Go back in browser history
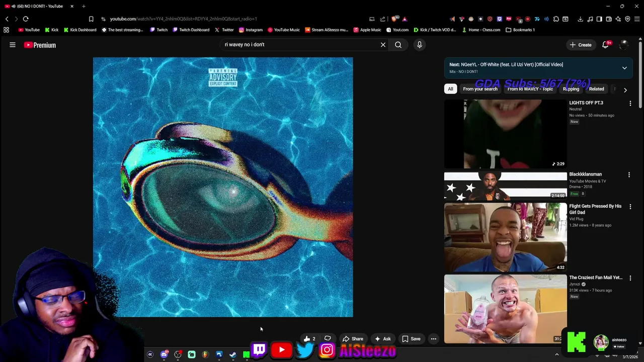This screenshot has height=362, width=644. click(7, 19)
